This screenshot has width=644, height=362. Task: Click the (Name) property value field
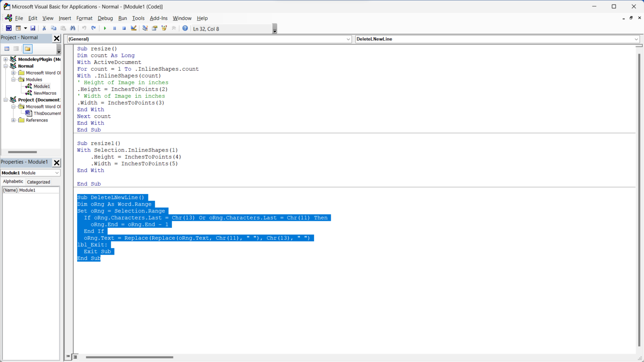[39, 190]
